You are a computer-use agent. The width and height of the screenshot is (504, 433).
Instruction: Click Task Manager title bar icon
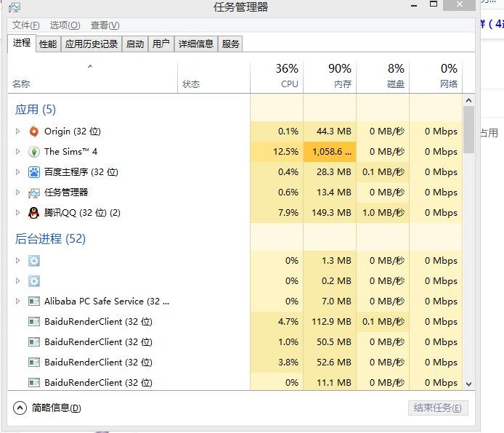tap(15, 7)
